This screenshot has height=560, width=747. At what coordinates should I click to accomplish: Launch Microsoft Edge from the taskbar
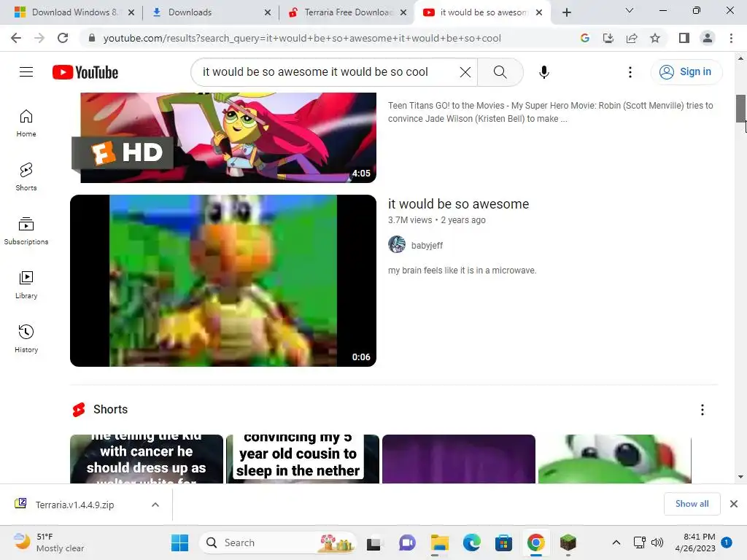472,542
